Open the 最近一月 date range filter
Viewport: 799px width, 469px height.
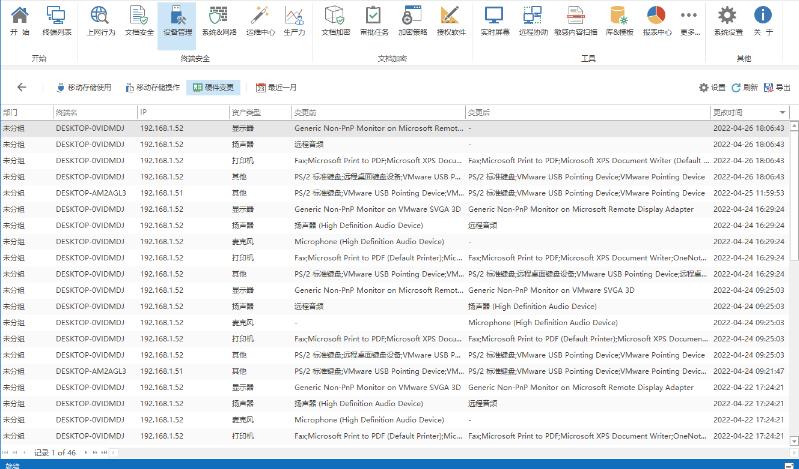pos(277,88)
